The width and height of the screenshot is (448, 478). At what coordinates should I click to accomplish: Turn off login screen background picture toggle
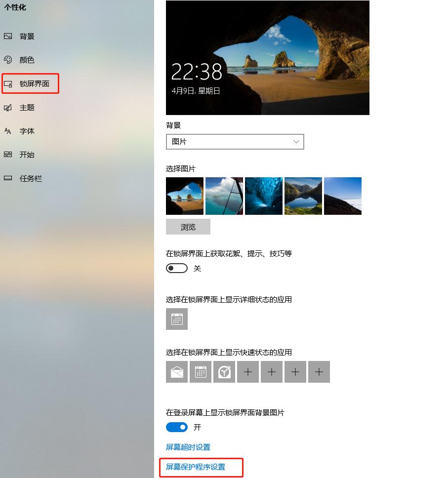(x=176, y=427)
